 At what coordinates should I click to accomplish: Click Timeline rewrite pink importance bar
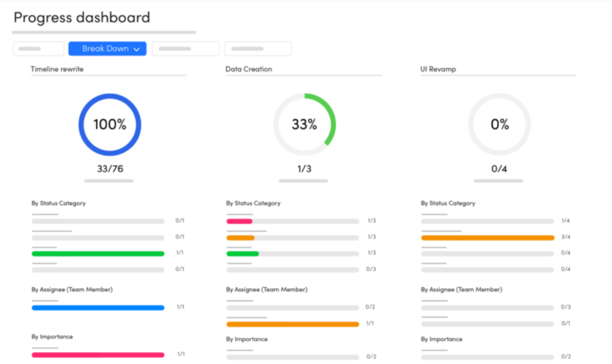(x=98, y=355)
